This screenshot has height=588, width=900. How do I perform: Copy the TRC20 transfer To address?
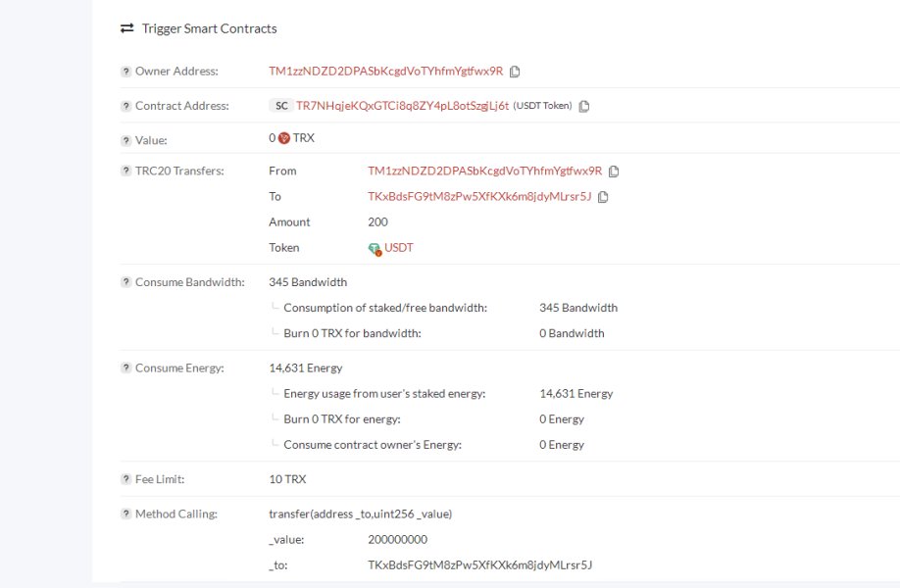pos(603,197)
